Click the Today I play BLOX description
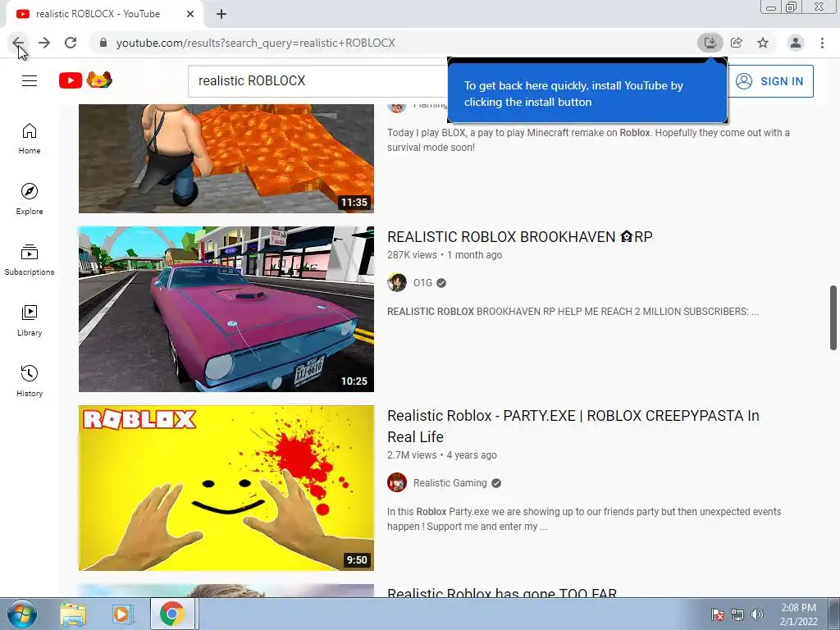The width and height of the screenshot is (840, 630). point(588,139)
